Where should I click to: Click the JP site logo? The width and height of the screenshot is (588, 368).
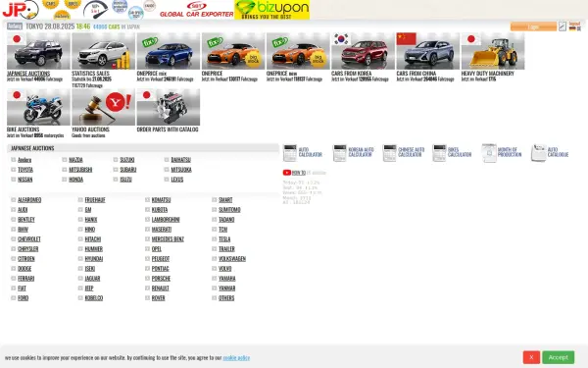pos(21,10)
